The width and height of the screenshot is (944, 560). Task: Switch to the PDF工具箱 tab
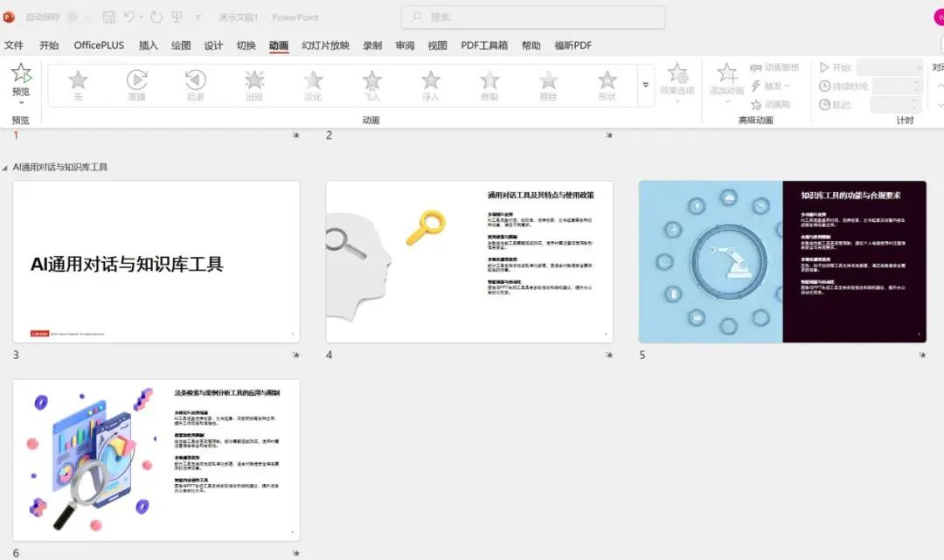(484, 45)
